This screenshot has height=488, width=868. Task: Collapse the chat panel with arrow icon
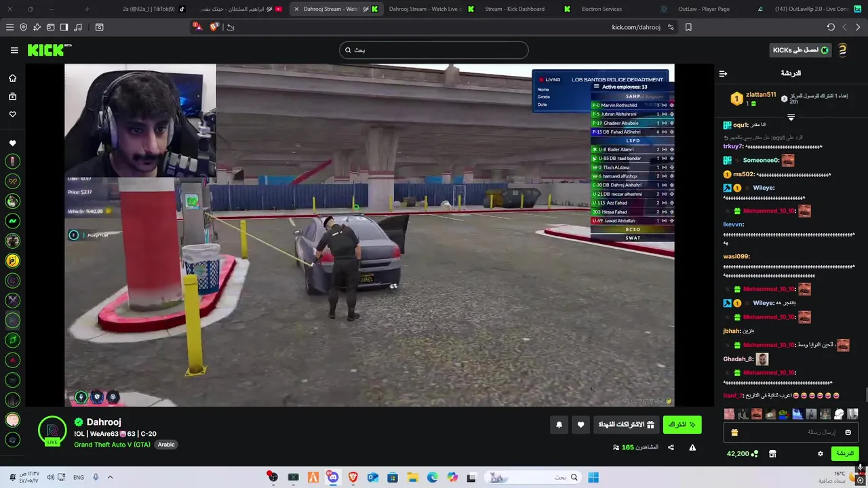723,73
